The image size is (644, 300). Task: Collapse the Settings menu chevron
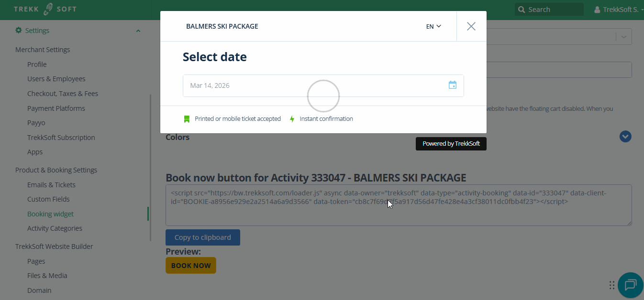[138, 31]
